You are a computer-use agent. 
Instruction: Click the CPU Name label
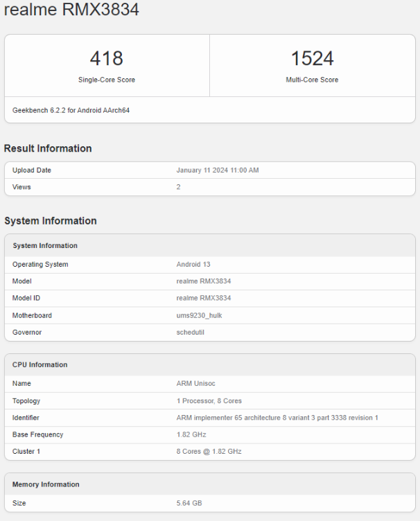tap(21, 383)
